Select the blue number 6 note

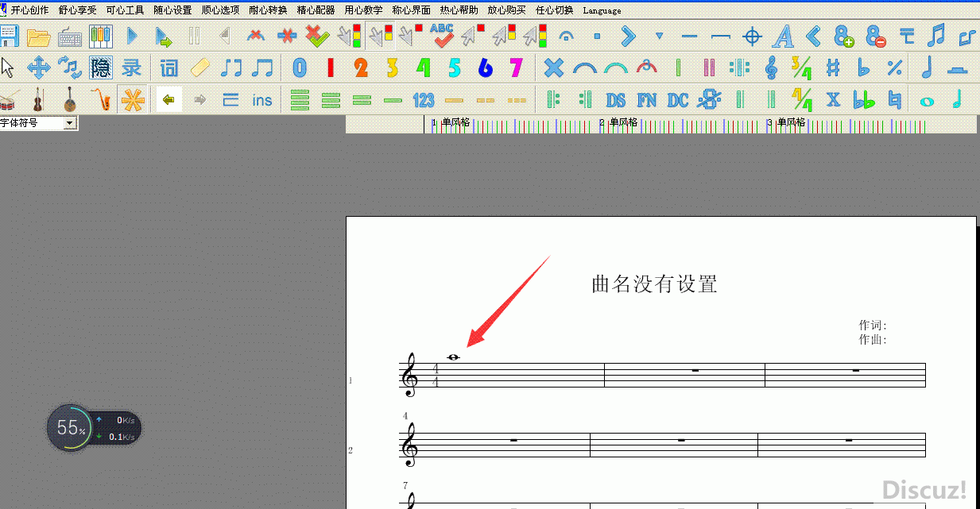[485, 68]
